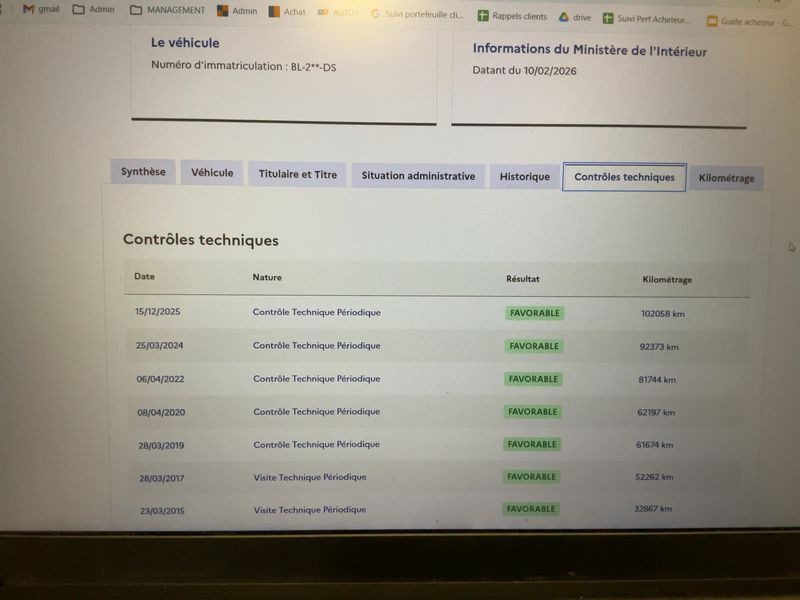The image size is (800, 600).
Task: Click the 102058 km mileage value
Action: click(x=663, y=314)
